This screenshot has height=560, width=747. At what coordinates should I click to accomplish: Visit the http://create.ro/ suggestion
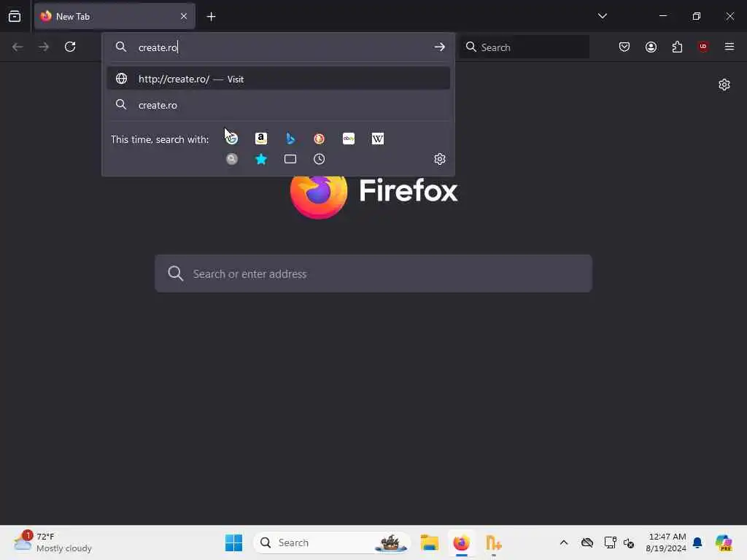[x=279, y=79]
